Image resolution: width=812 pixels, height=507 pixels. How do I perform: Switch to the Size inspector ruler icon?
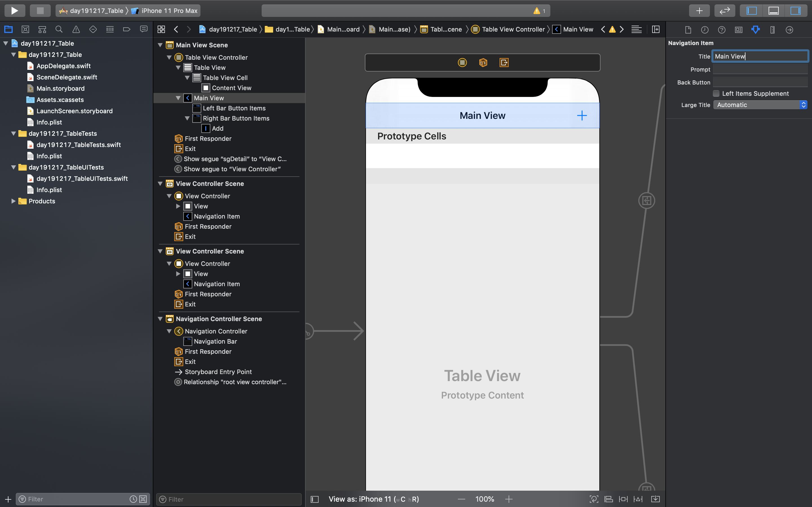pos(773,30)
